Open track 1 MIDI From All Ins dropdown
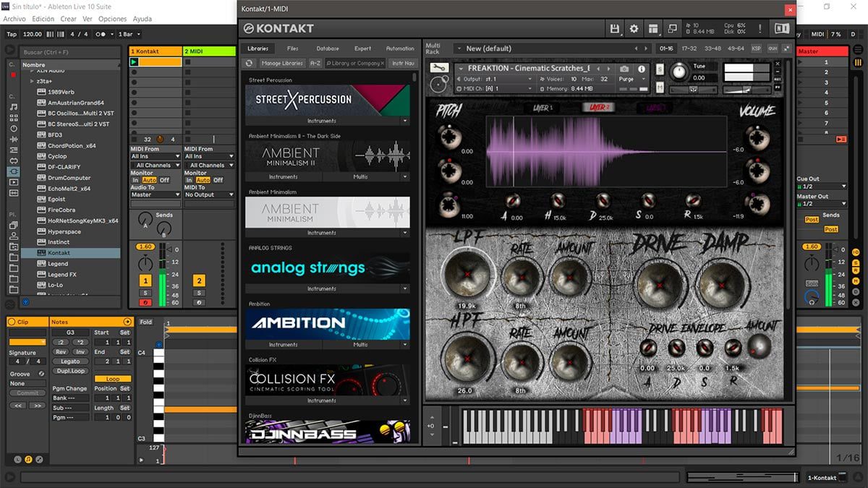 [x=156, y=156]
